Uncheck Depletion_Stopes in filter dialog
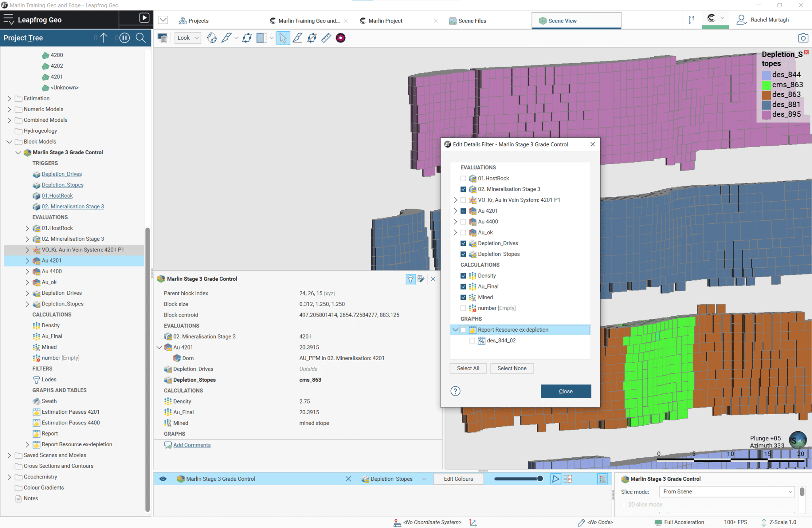This screenshot has width=812, height=528. [x=463, y=254]
